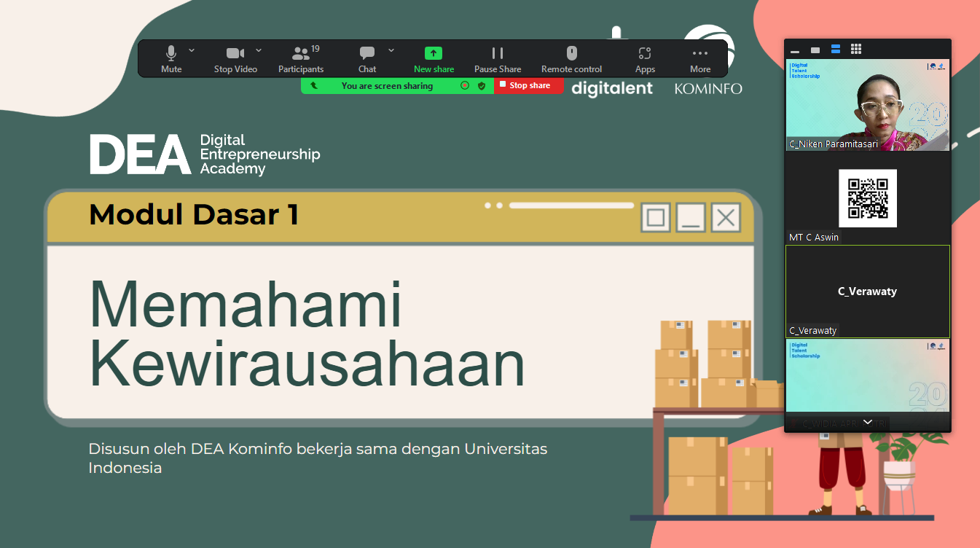Viewport: 980px width, 548px height.
Task: Click the arrow icon on the green sharing bar
Action: (314, 85)
